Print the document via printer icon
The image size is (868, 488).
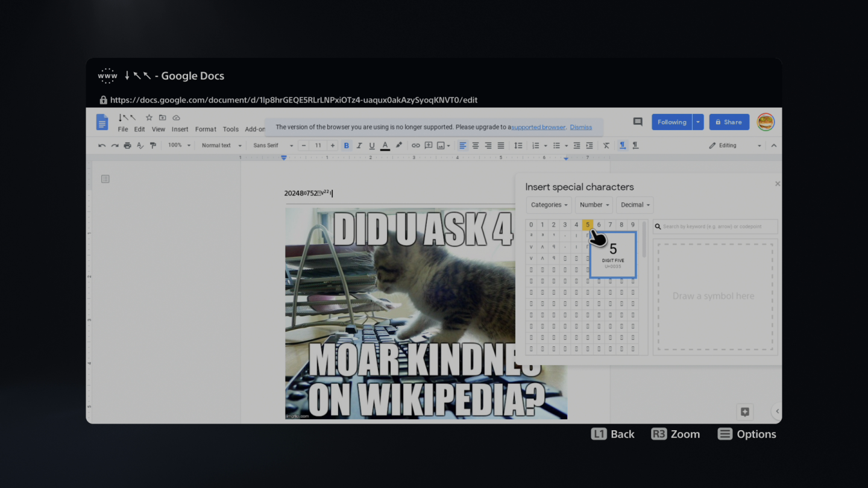127,145
